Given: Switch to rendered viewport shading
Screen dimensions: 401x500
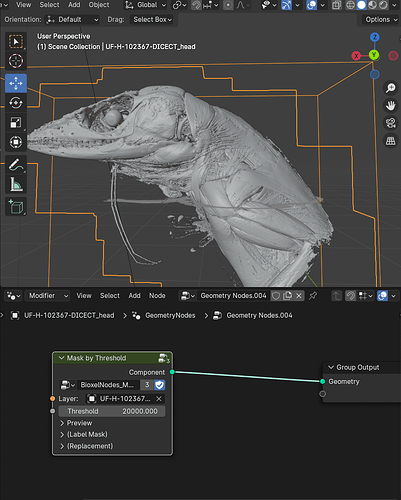Looking at the screenshot, I should [x=383, y=5].
